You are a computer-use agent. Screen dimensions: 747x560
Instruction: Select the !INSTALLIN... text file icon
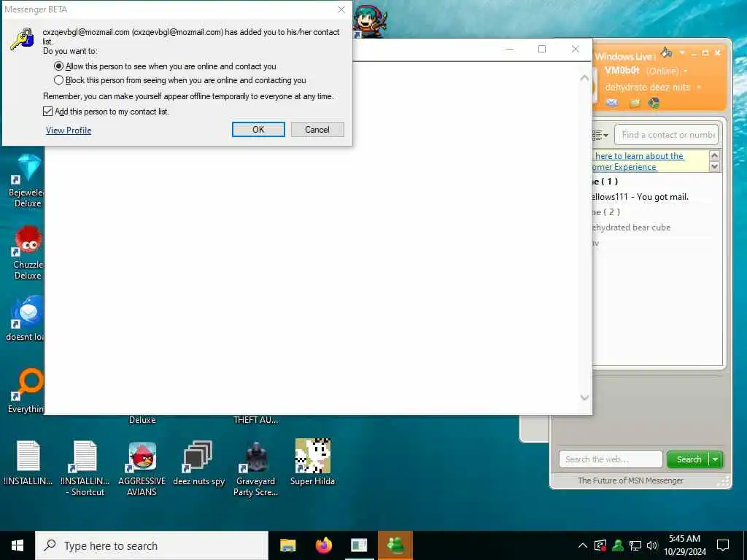28,462
